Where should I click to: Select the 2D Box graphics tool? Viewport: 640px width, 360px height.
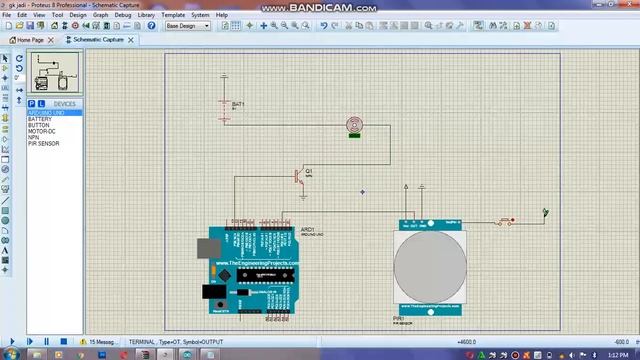point(5,211)
